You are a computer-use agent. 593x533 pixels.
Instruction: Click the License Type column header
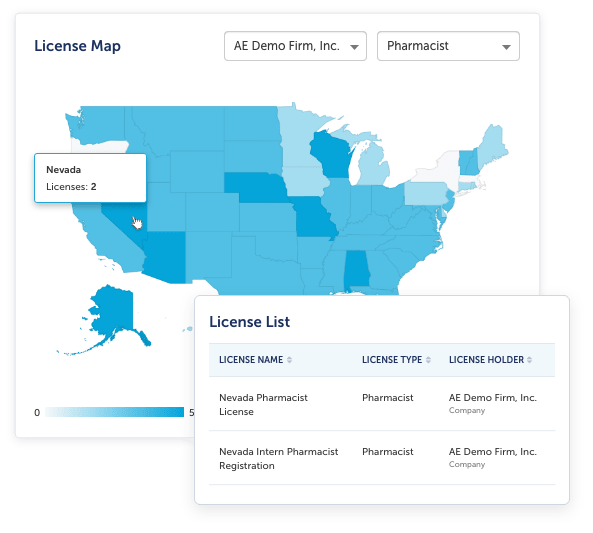(392, 360)
